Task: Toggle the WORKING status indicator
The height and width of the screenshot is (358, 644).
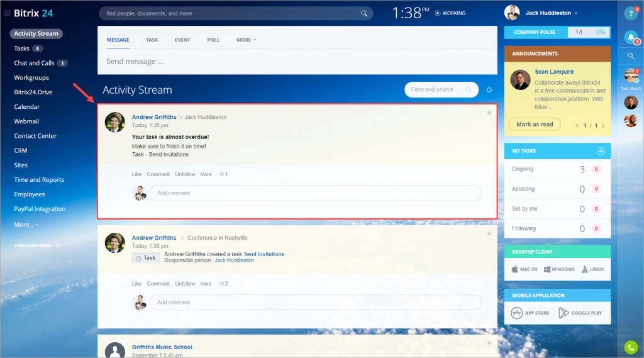Action: click(x=450, y=13)
